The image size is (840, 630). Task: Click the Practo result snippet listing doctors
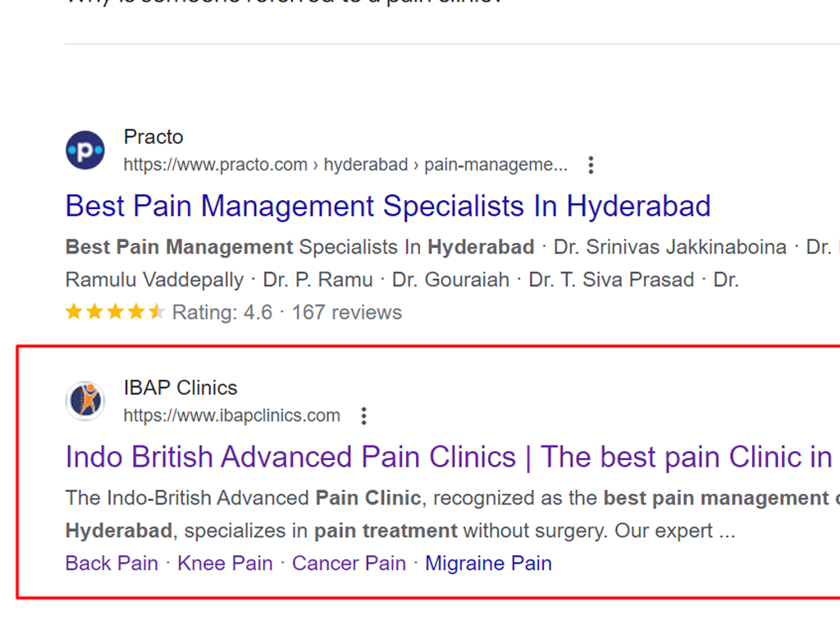click(453, 263)
